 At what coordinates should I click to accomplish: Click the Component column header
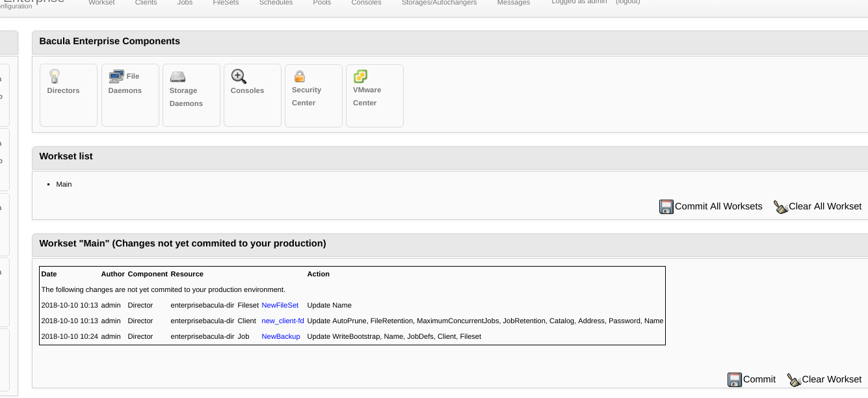pyautogui.click(x=147, y=274)
